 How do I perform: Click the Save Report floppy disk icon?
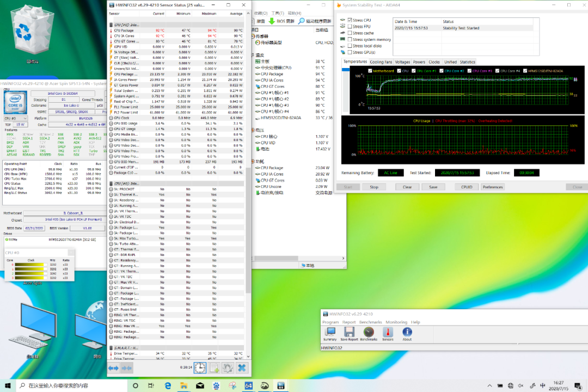click(x=349, y=333)
